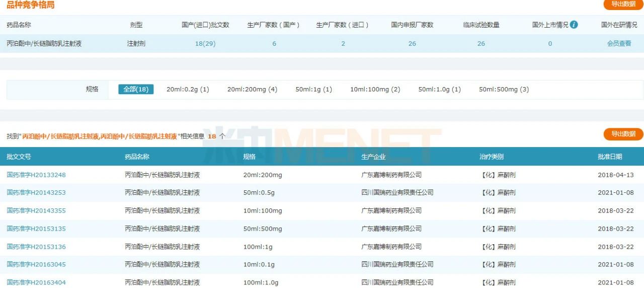Open approval 国药准字H20163045
This screenshot has height=288, width=644.
(x=36, y=265)
